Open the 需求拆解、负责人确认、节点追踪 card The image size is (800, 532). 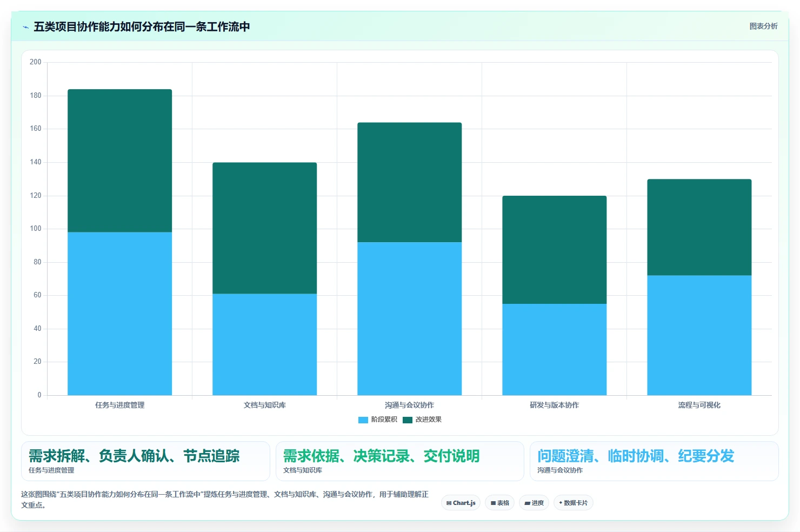(145, 461)
